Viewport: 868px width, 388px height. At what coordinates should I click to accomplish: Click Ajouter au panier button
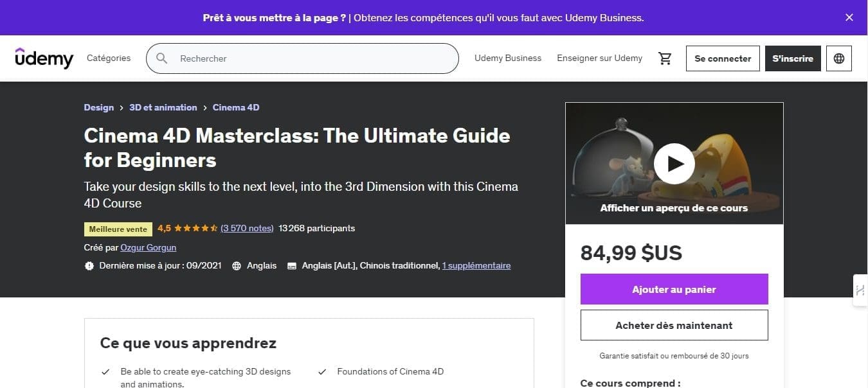(674, 289)
